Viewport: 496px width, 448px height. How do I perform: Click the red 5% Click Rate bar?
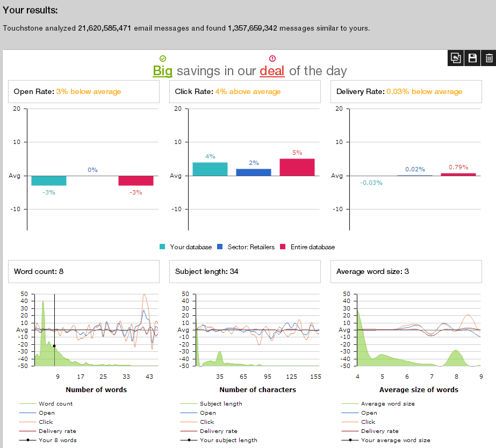coord(297,167)
